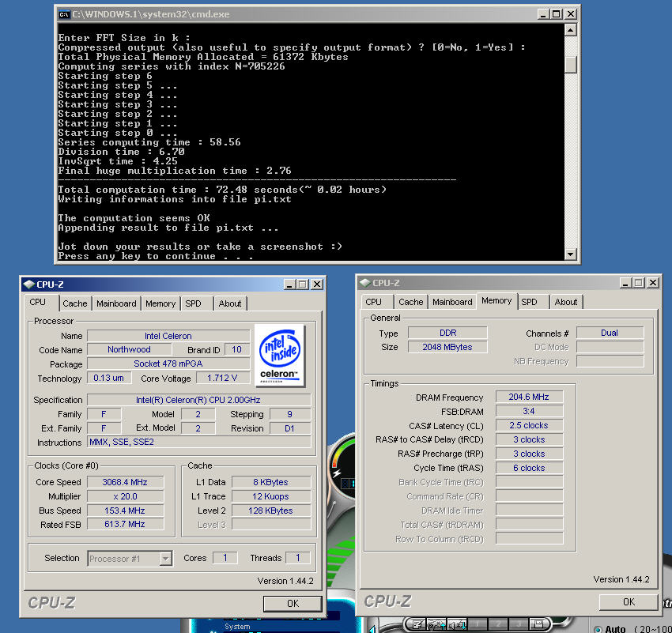Screen dimensions: 672x633
Task: Click the Technology value 0.13 um
Action: click(109, 378)
